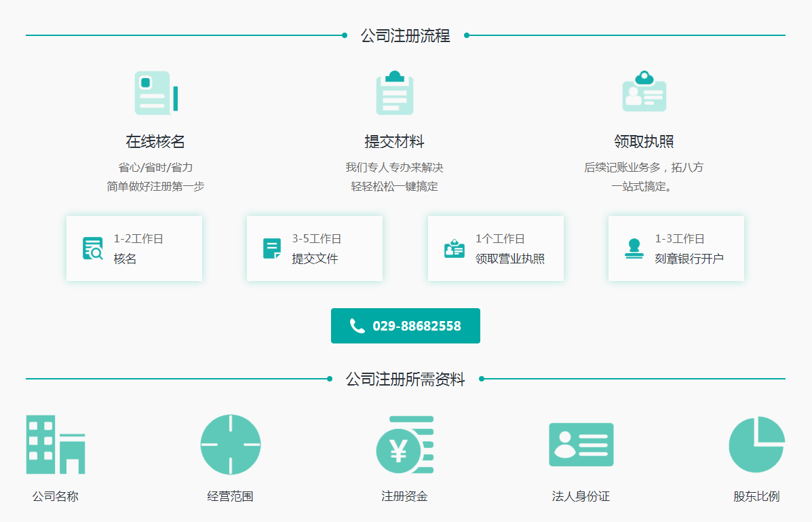
Task: Click the 提交材料 clipboard icon
Action: (394, 92)
